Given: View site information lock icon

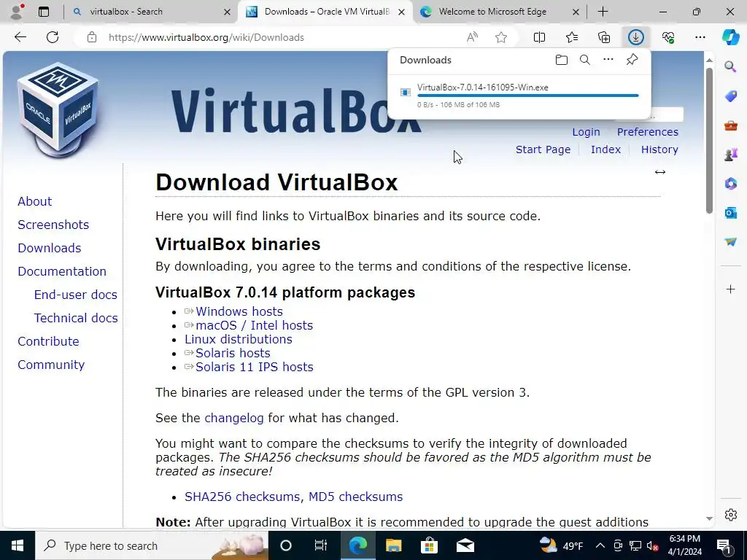Looking at the screenshot, I should [x=92, y=37].
